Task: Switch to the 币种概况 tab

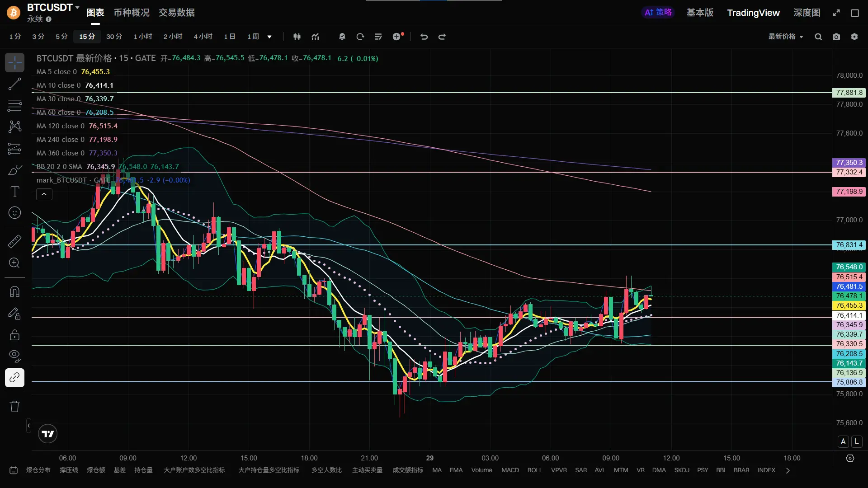Action: [131, 13]
